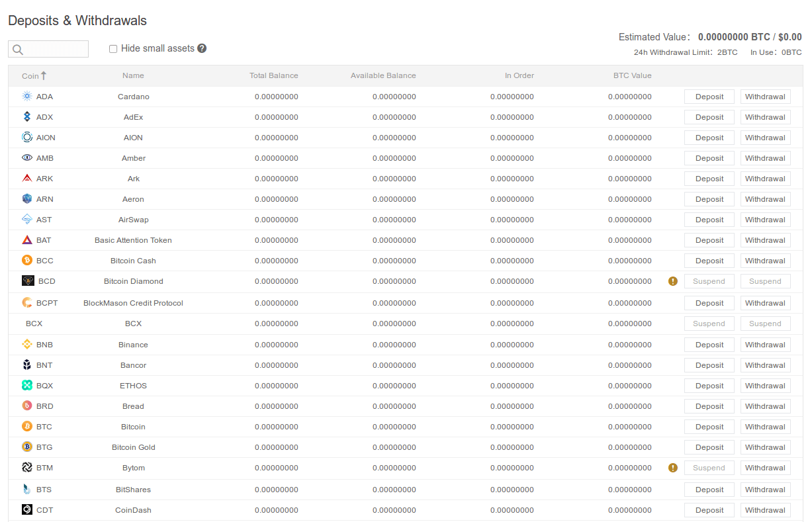Click the magnifier icon in search box
This screenshot has width=812, height=522.
(18, 50)
